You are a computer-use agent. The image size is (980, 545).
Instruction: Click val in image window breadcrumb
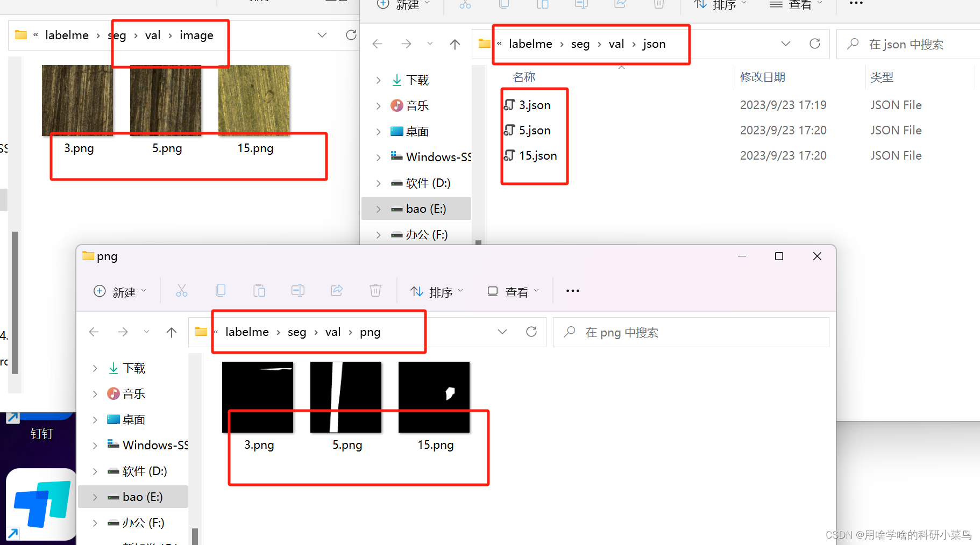coord(153,35)
